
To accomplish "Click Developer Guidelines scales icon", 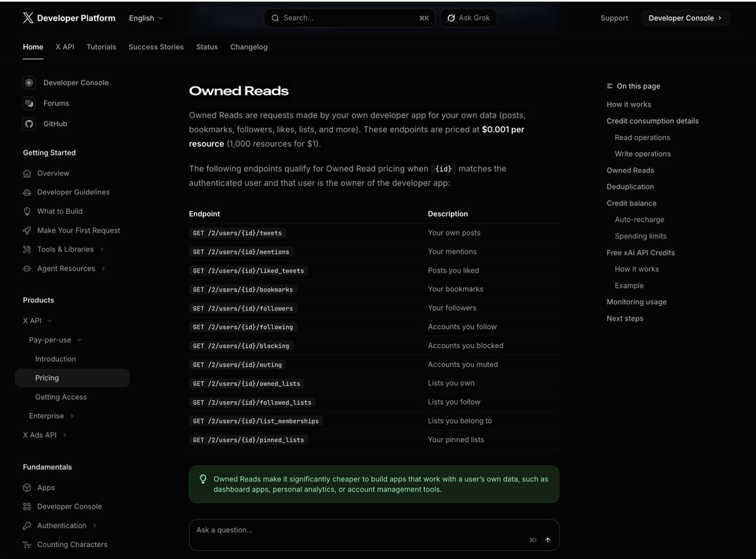I will click(27, 192).
